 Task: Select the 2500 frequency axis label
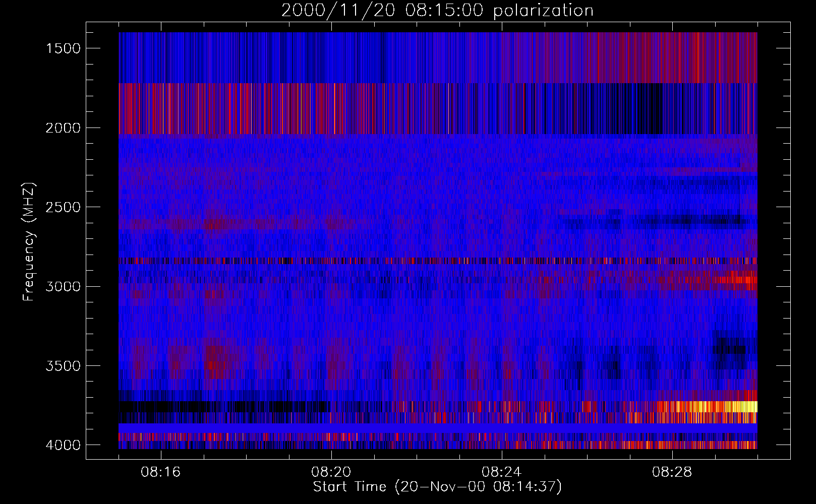coord(63,207)
